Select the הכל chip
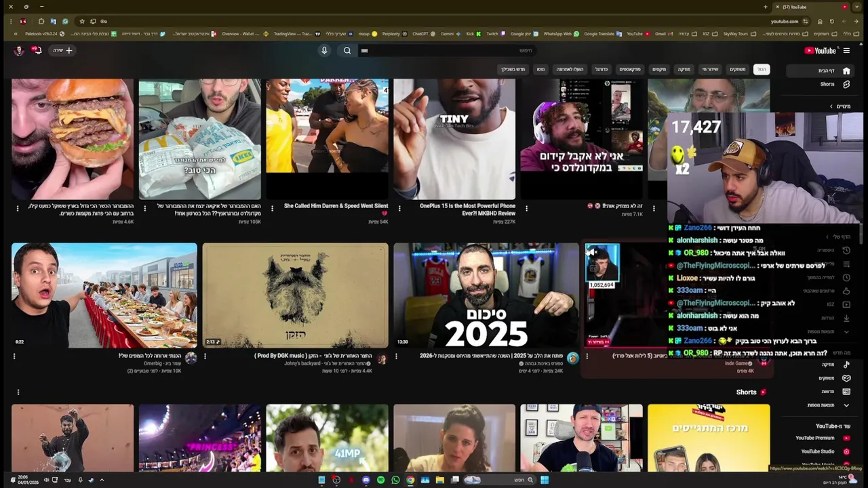Viewport: 868px width, 488px height. tap(762, 69)
